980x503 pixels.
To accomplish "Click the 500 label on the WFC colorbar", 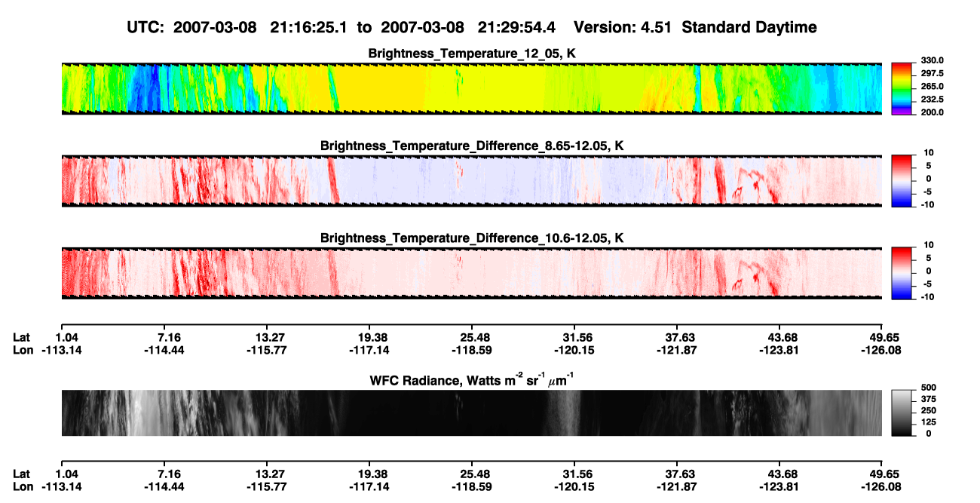I will 928,388.
